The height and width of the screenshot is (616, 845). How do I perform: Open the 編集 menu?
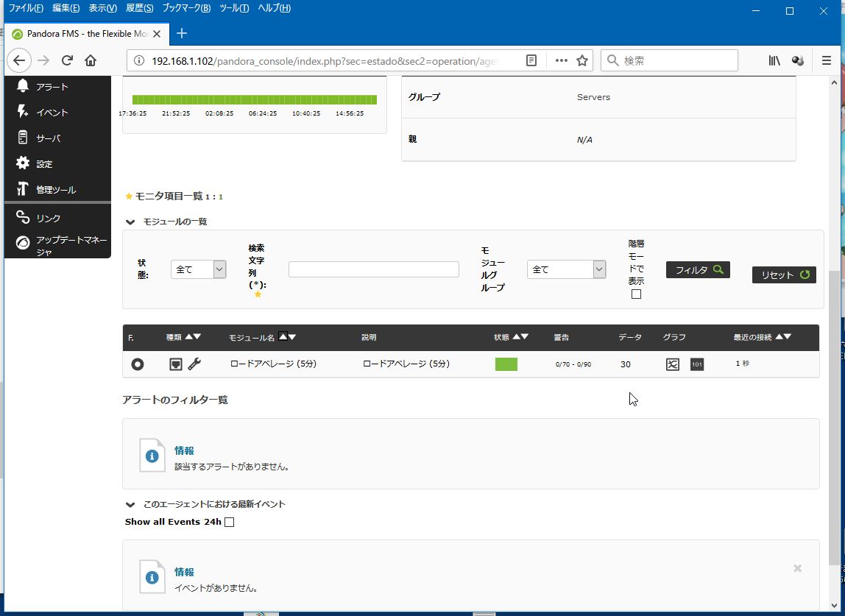[66, 8]
